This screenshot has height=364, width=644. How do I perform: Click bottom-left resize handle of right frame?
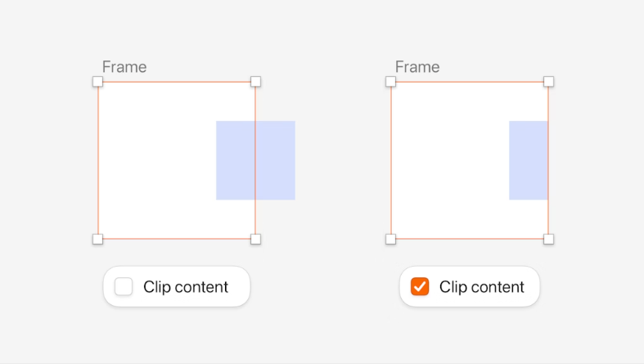click(x=390, y=239)
